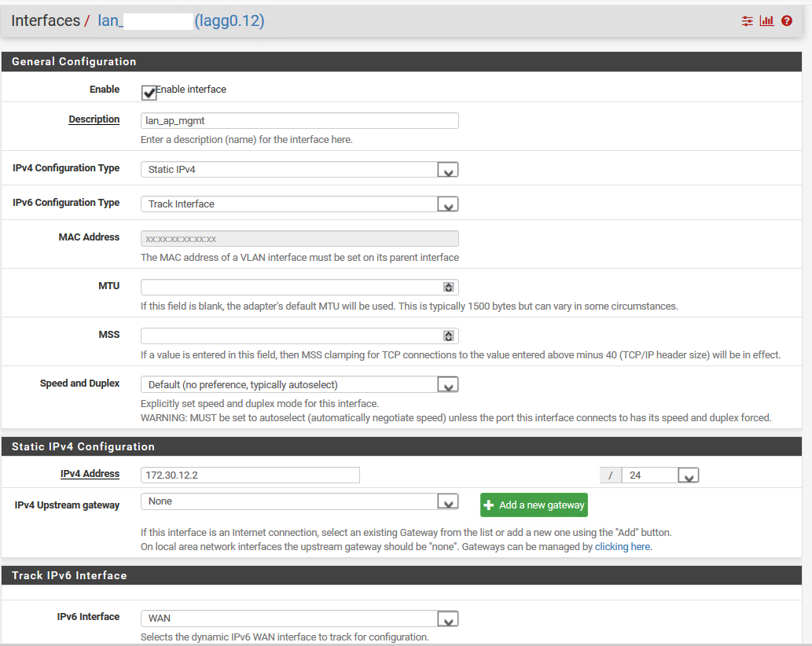Open the IPv4 Upstream gateway dropdown
812x646 pixels.
pyautogui.click(x=447, y=501)
